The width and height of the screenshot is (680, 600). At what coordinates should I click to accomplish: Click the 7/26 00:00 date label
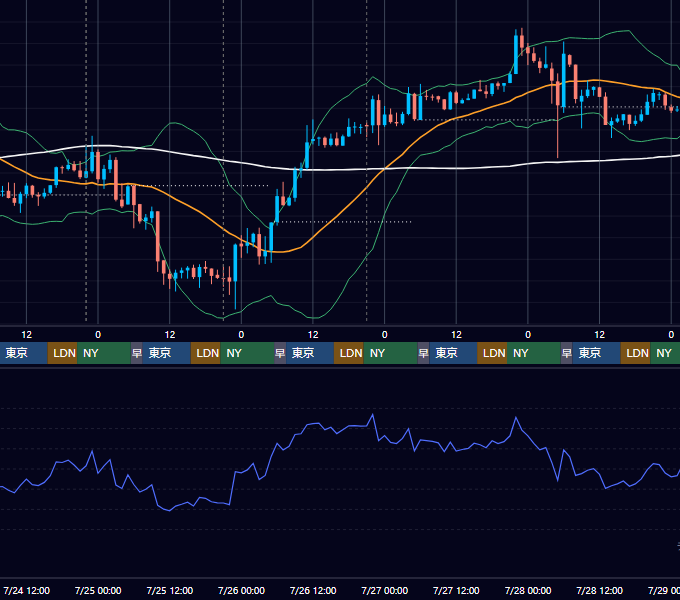pyautogui.click(x=241, y=590)
